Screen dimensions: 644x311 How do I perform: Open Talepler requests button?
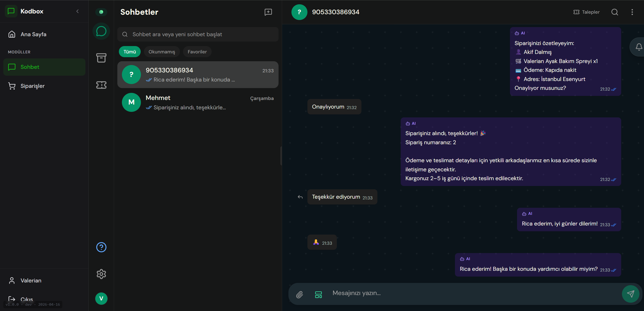click(x=586, y=12)
